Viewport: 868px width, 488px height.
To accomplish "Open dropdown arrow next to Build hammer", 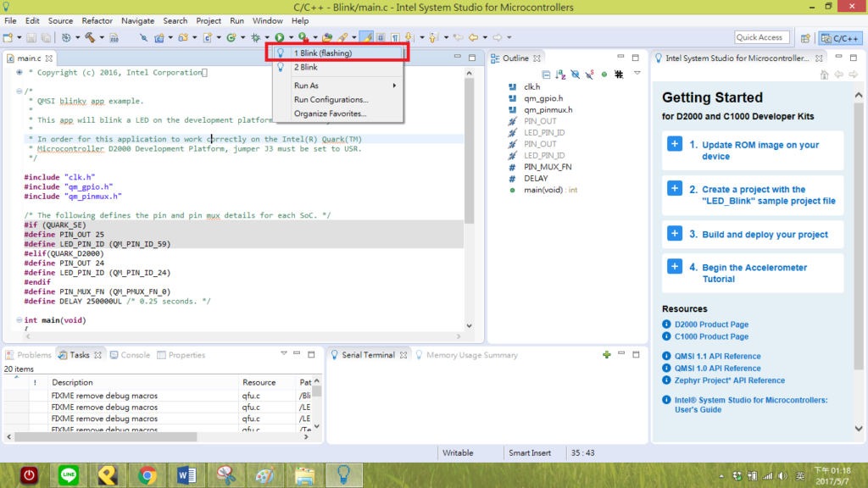I will pyautogui.click(x=102, y=37).
